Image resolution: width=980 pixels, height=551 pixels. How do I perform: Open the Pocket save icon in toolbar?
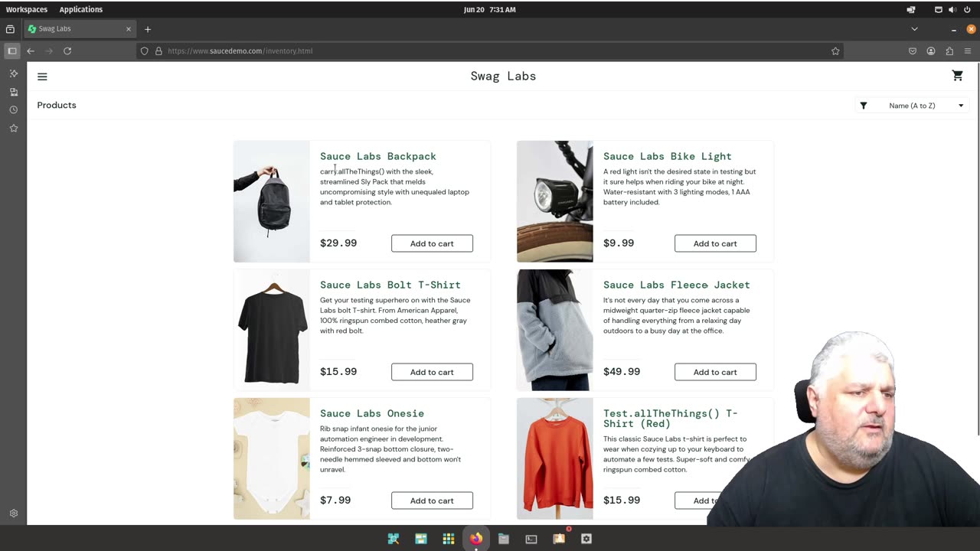(x=913, y=51)
